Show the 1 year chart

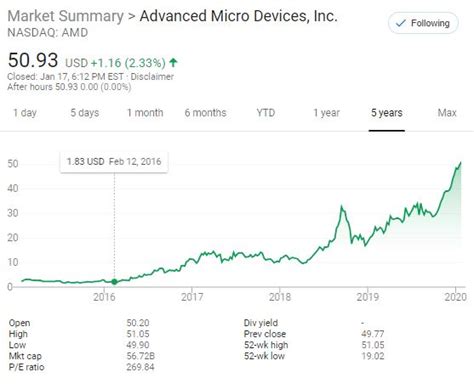click(x=326, y=113)
